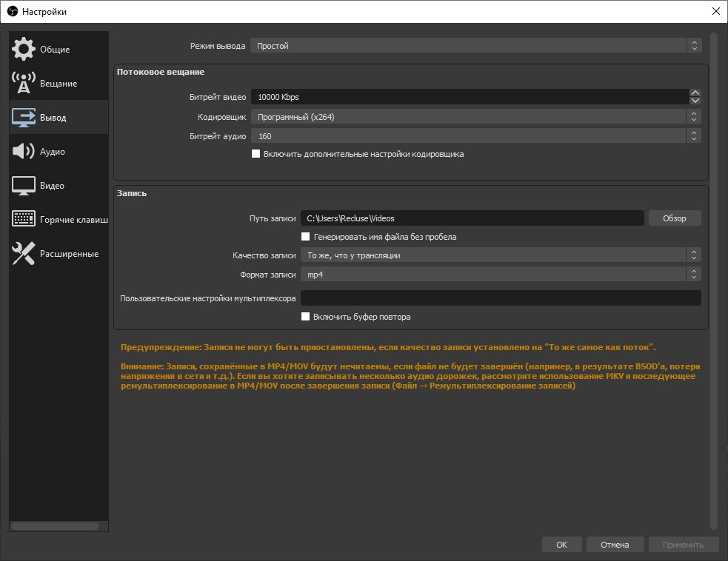
Task: Open Вещание section via antenna icon
Action: click(24, 84)
